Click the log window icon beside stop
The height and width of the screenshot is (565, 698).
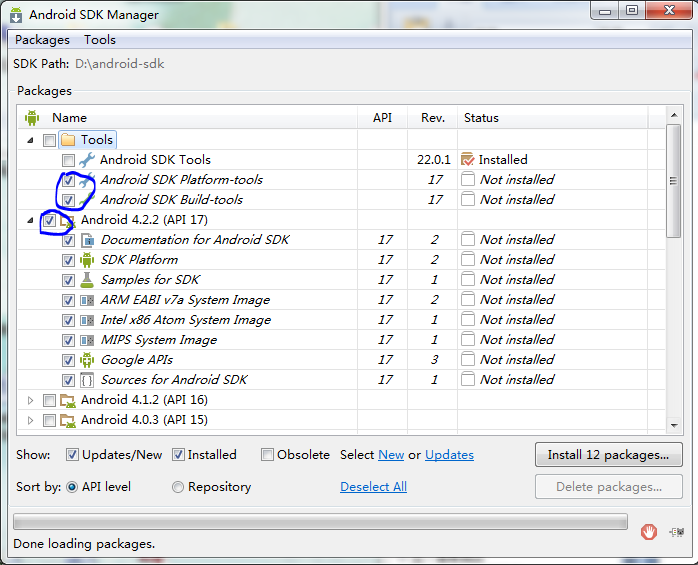[676, 532]
